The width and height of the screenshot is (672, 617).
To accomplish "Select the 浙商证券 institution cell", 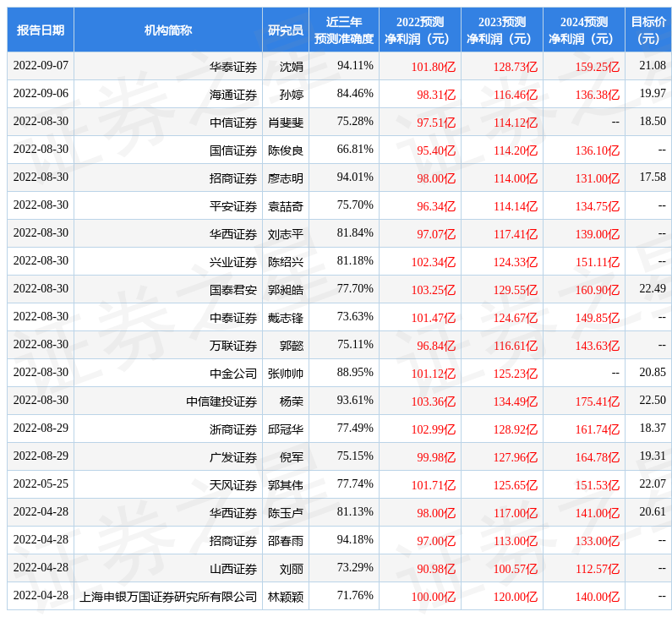I will pos(168,428).
